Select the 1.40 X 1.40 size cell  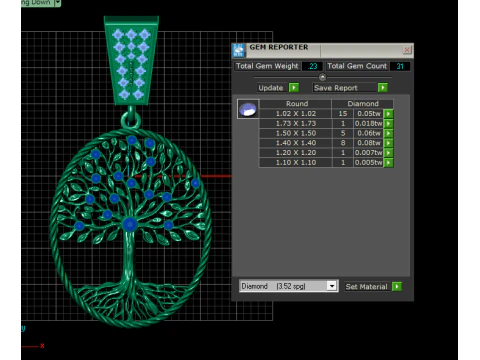click(x=296, y=143)
